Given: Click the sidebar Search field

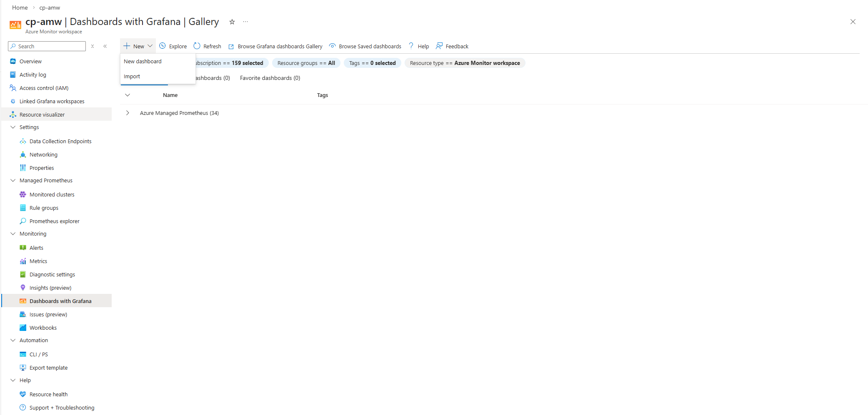Looking at the screenshot, I should pyautogui.click(x=47, y=46).
